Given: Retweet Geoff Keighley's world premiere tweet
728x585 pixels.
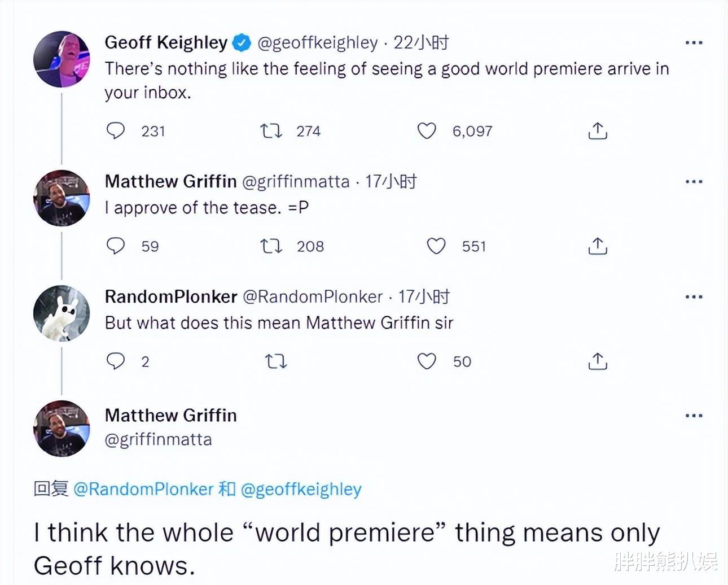Looking at the screenshot, I should [x=271, y=131].
